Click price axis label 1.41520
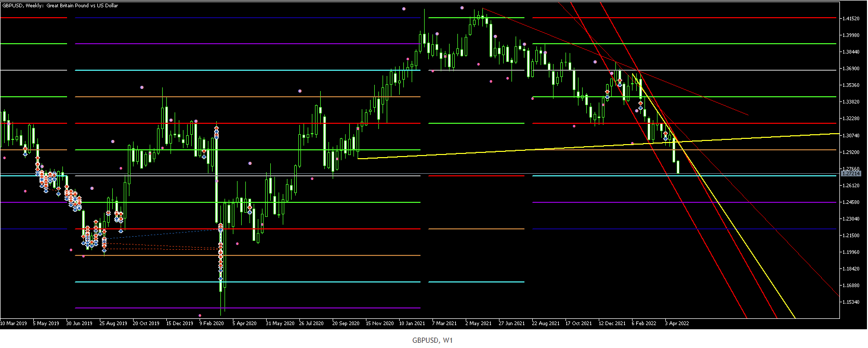868x348 pixels. 850,18
